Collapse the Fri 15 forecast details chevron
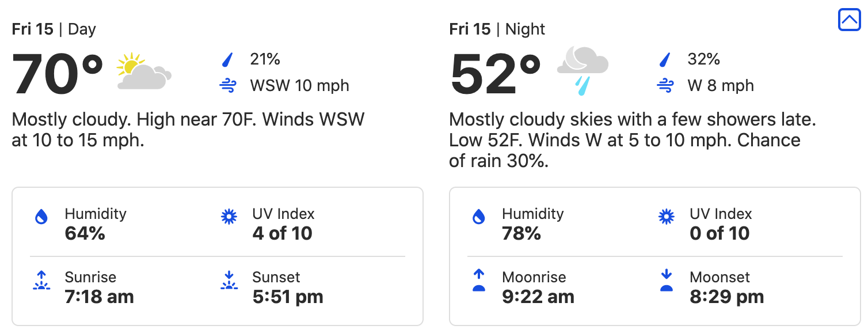The image size is (868, 333). point(849,20)
